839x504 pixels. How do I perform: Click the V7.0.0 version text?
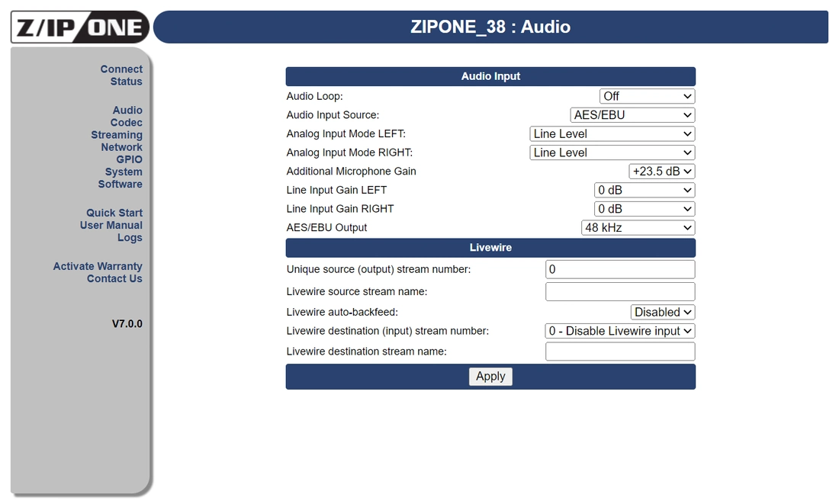tap(127, 324)
